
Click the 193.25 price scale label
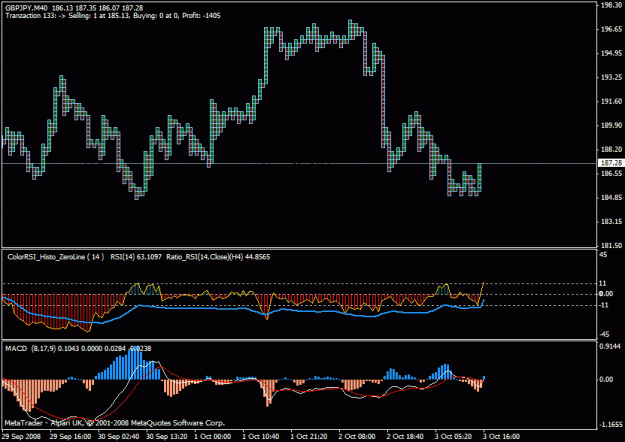[x=611, y=77]
